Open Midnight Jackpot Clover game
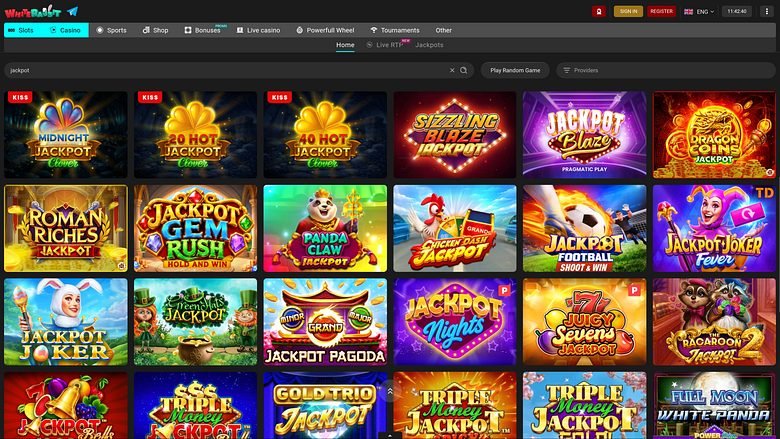This screenshot has width=780, height=439. click(66, 135)
